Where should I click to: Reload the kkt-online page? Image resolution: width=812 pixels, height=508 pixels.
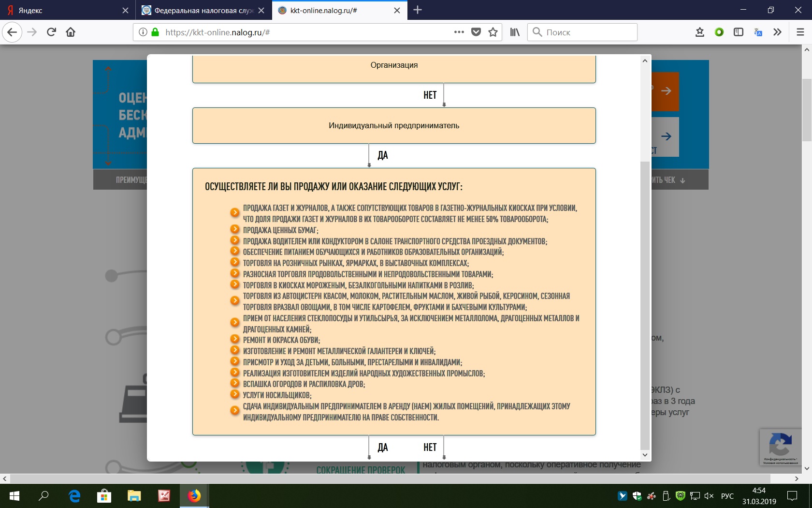click(51, 32)
